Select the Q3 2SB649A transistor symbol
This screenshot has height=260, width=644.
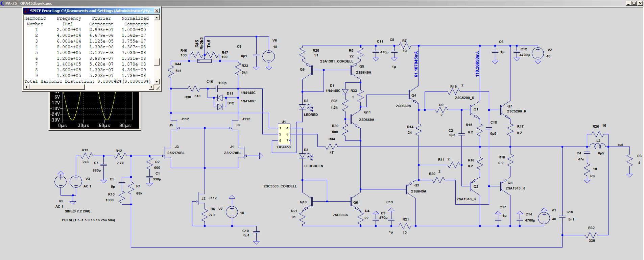[x=411, y=189]
